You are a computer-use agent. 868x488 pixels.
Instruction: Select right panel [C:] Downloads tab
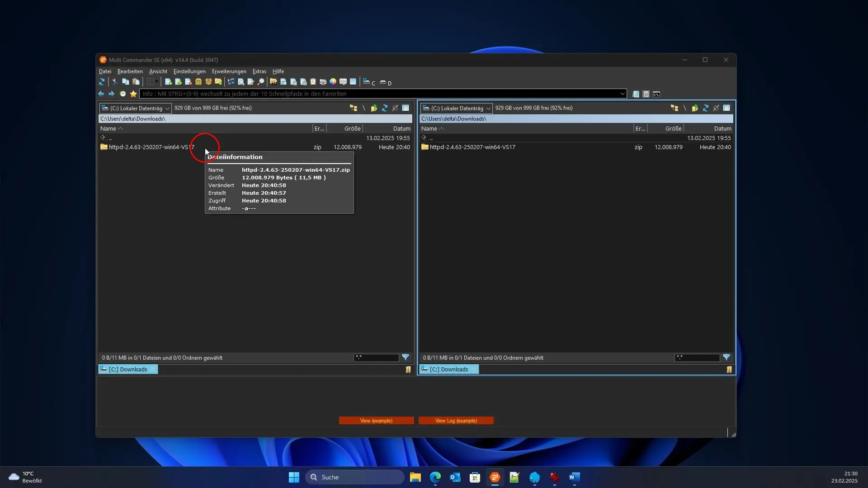[449, 370]
